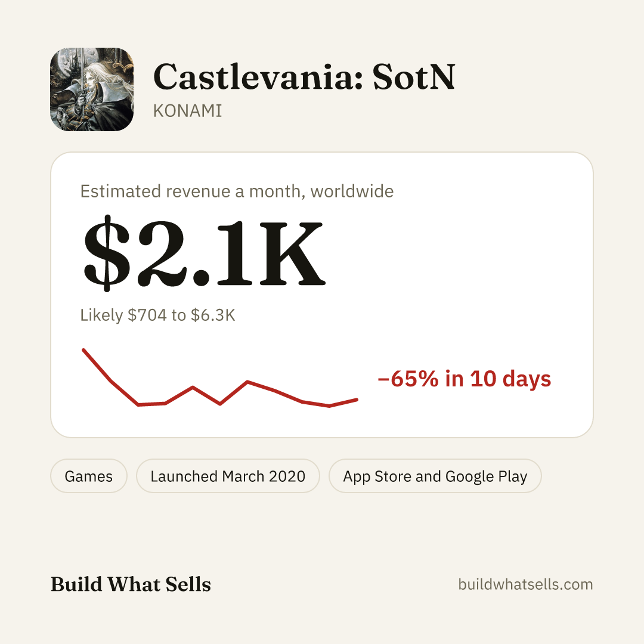644x644 pixels.
Task: Choose the Games category tag
Action: click(x=89, y=476)
